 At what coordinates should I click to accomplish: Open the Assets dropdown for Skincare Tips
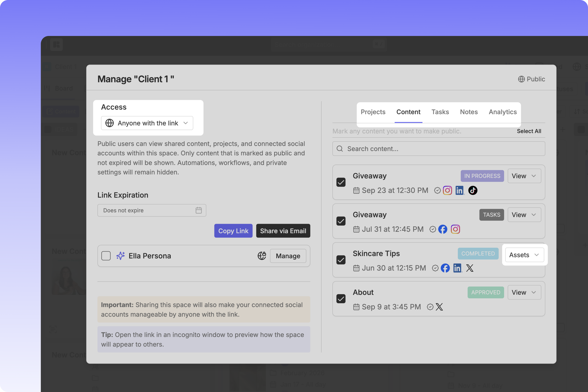524,255
